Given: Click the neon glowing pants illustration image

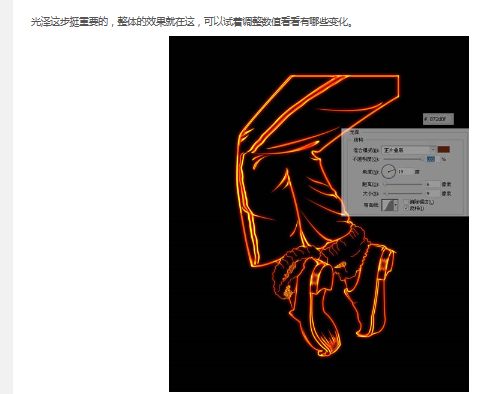Looking at the screenshot, I should click(319, 214).
